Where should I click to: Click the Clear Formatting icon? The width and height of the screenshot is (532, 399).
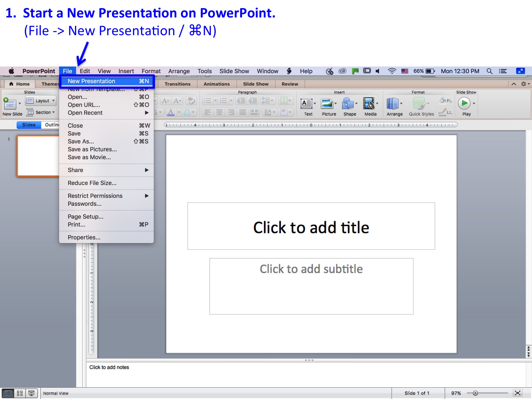click(191, 100)
